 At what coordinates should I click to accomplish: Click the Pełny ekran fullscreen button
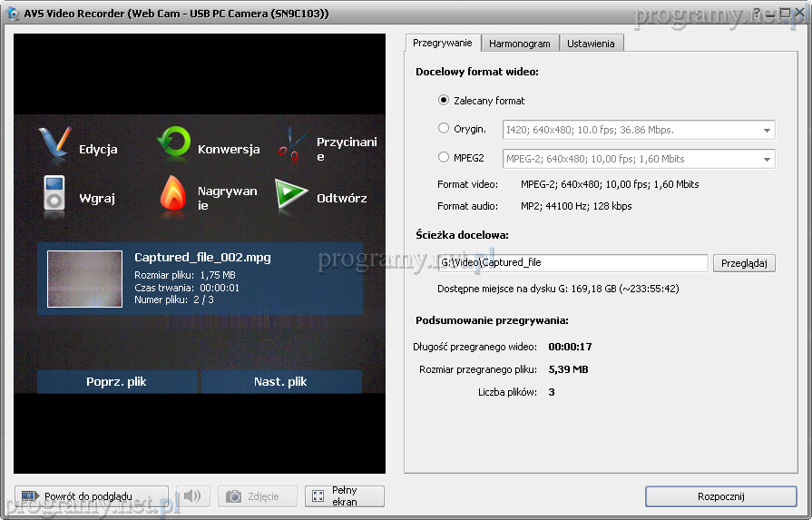pos(345,496)
